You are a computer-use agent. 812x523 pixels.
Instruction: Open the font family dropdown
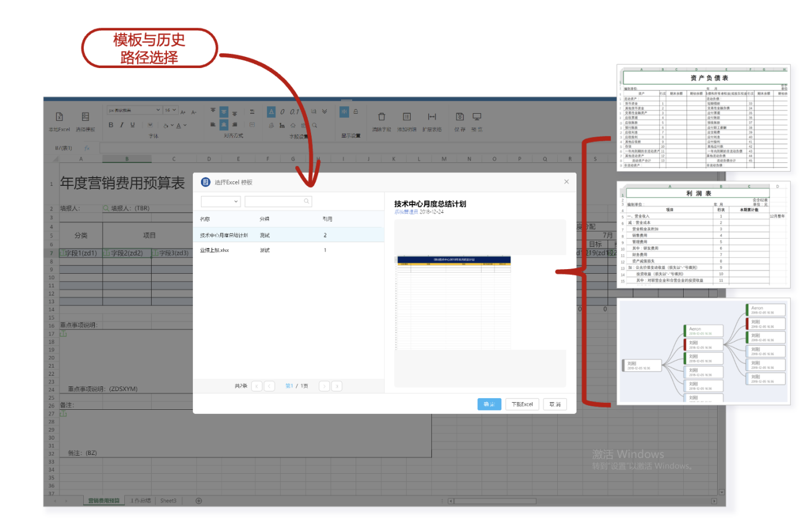(x=134, y=110)
